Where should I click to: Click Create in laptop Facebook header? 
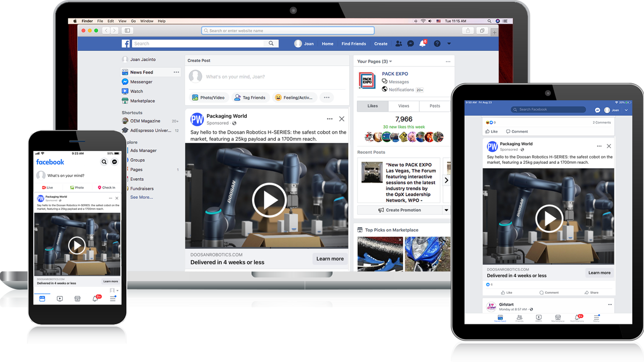[381, 44]
